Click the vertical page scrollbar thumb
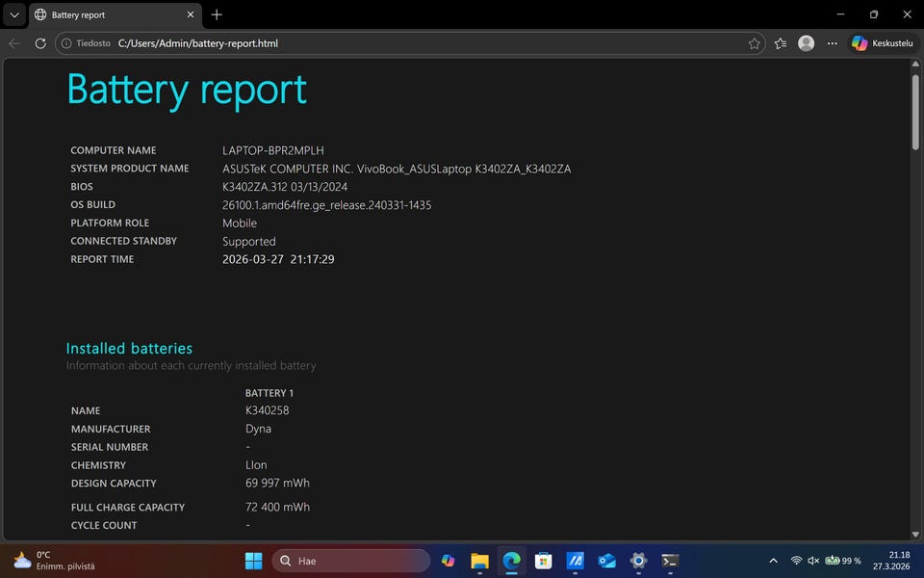Image resolution: width=924 pixels, height=578 pixels. coord(915,111)
